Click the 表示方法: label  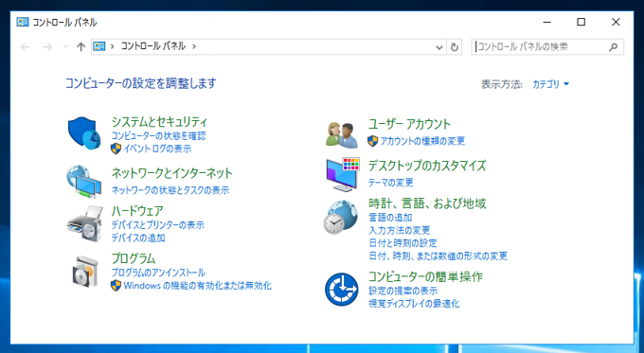pos(502,84)
